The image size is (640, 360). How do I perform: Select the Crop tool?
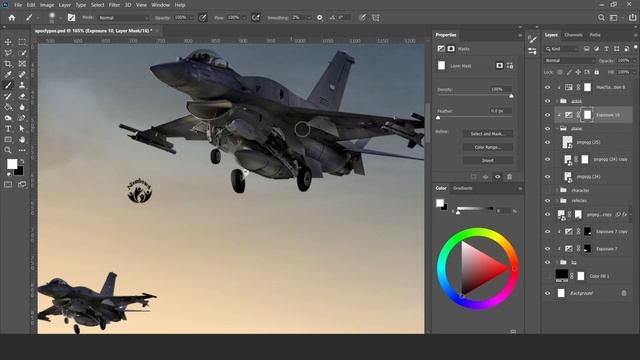pyautogui.click(x=8, y=64)
